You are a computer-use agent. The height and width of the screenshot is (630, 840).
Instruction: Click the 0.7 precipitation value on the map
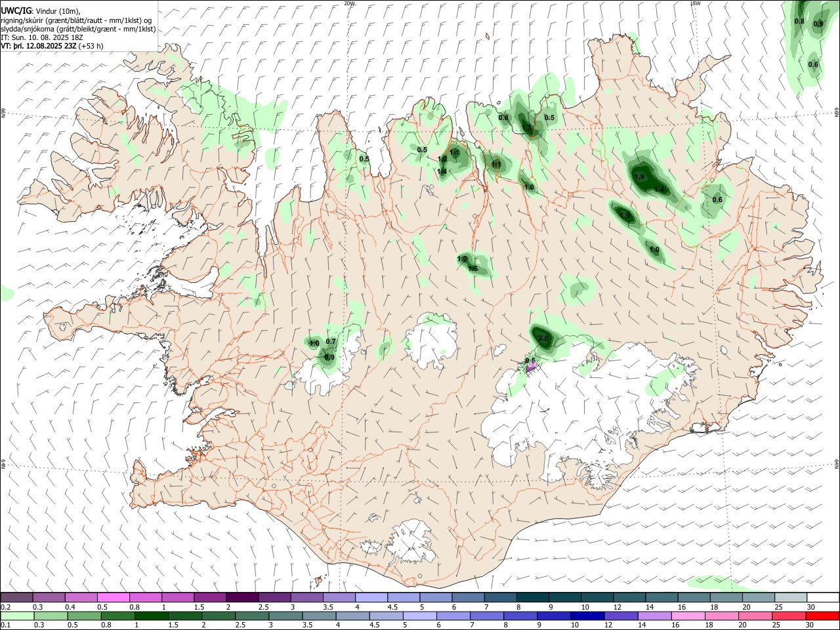tap(331, 341)
